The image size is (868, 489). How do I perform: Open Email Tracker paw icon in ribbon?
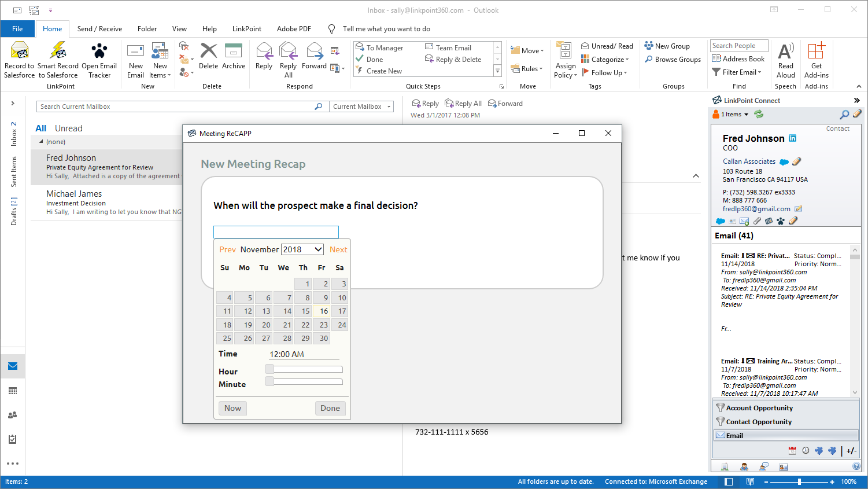[99, 51]
